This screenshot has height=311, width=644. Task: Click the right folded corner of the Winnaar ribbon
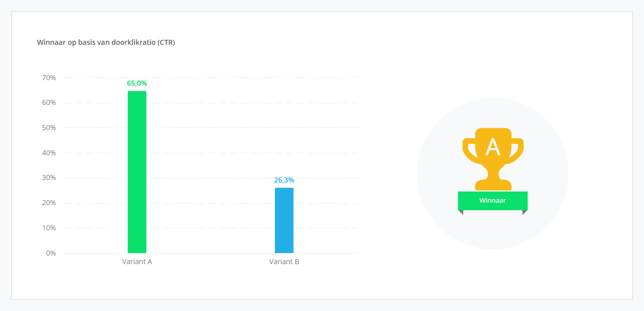pyautogui.click(x=525, y=212)
